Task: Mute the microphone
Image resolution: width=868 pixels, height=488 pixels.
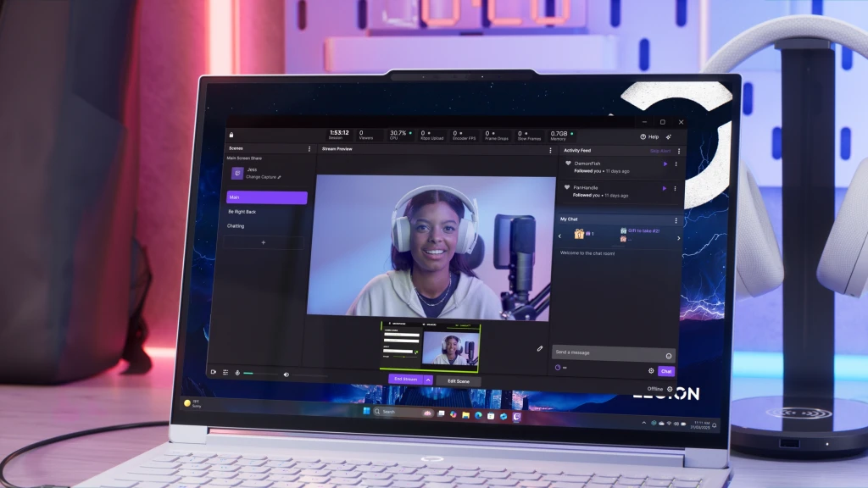Action: [x=237, y=373]
